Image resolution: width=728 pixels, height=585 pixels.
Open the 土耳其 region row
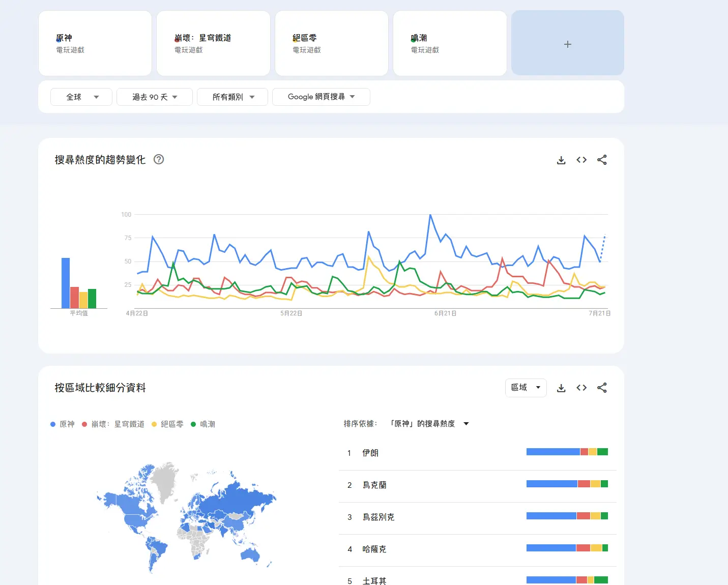pos(478,577)
